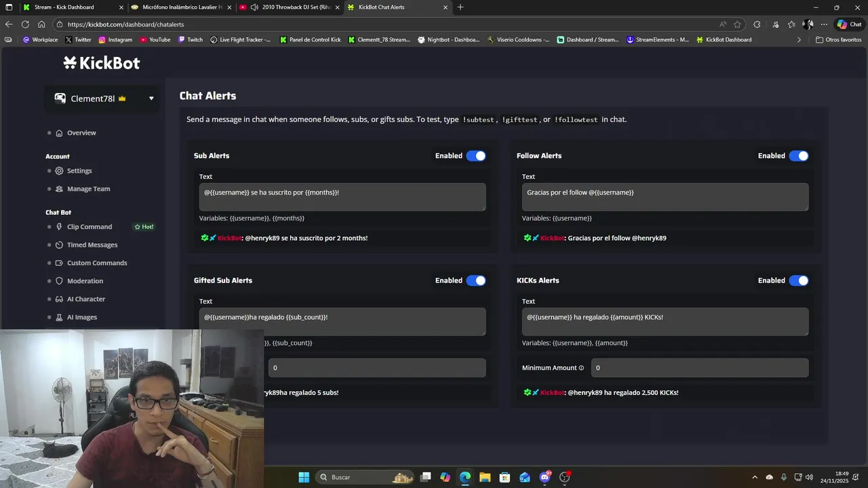Go to Timed Messages page
Viewport: 868px width, 488px height.
tap(92, 245)
